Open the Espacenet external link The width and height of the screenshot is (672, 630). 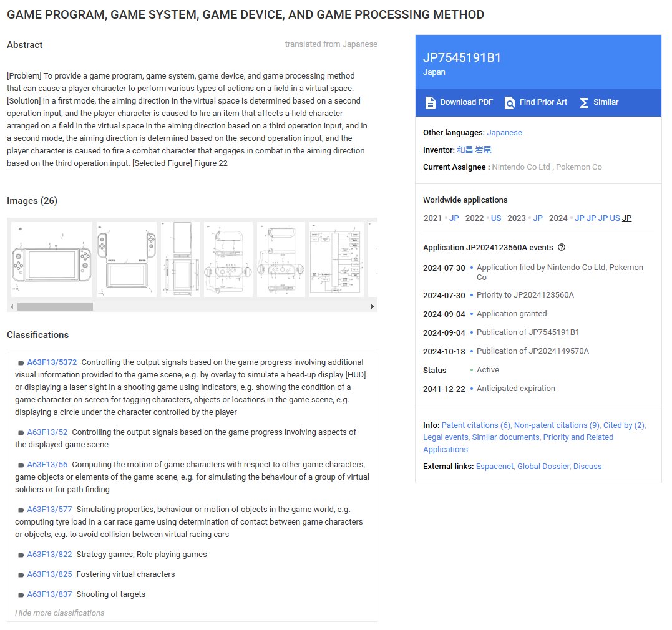(x=495, y=467)
